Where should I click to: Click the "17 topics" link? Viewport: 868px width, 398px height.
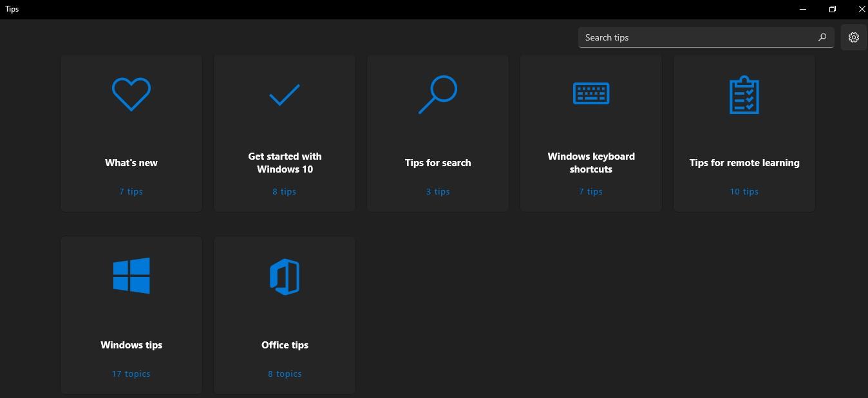click(x=131, y=374)
